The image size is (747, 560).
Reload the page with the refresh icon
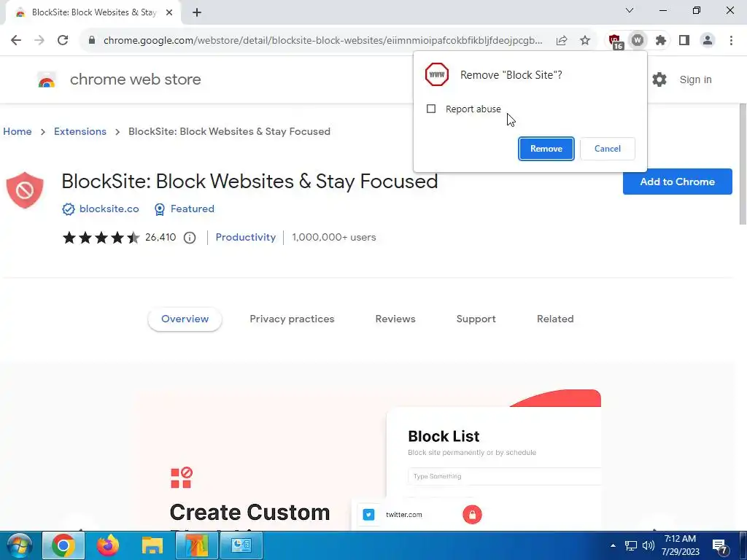click(x=63, y=41)
